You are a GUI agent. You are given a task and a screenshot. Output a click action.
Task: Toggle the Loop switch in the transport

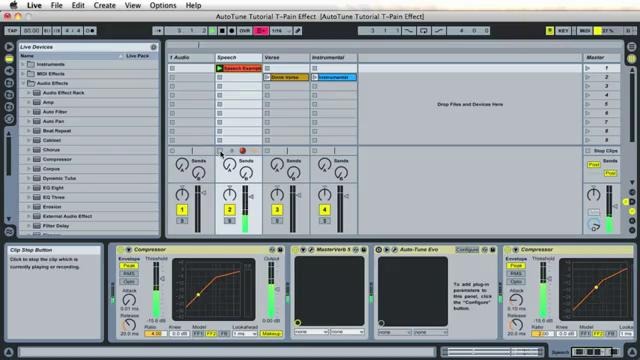coord(424,31)
